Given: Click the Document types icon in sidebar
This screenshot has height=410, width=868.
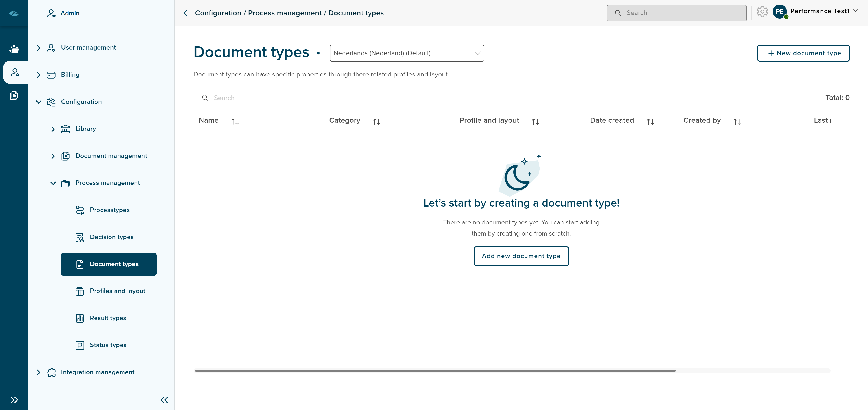Looking at the screenshot, I should click(x=80, y=264).
